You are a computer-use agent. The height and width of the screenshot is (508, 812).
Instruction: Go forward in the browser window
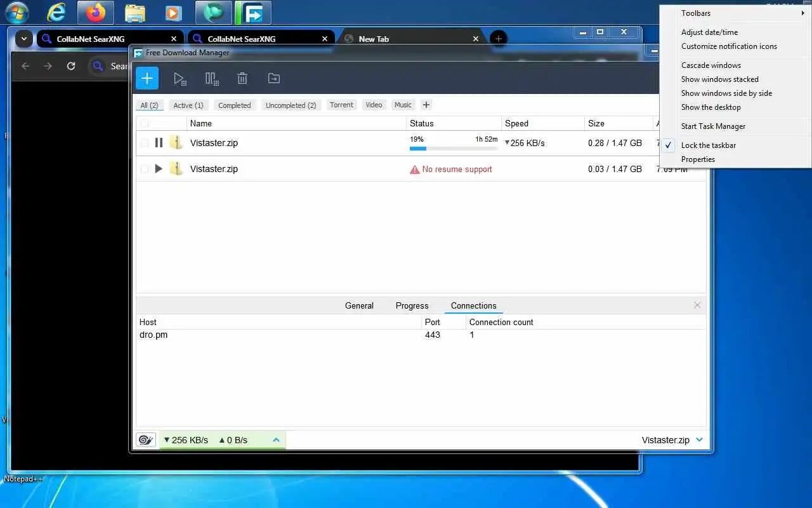[x=48, y=66]
